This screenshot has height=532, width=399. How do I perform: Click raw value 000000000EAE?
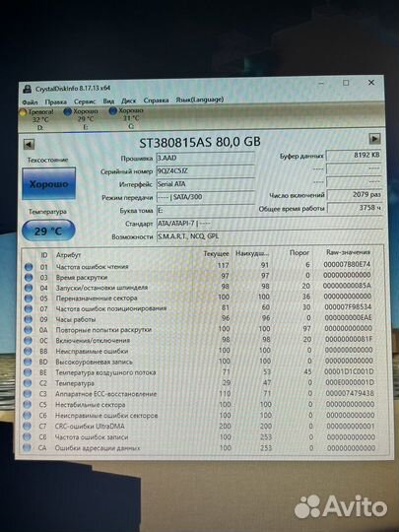click(x=348, y=317)
